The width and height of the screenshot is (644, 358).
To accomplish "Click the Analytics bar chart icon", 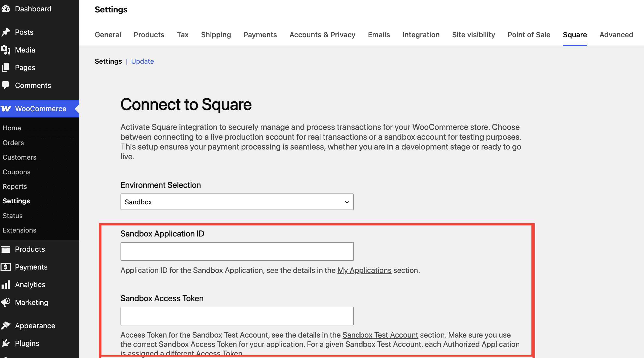I will [6, 285].
